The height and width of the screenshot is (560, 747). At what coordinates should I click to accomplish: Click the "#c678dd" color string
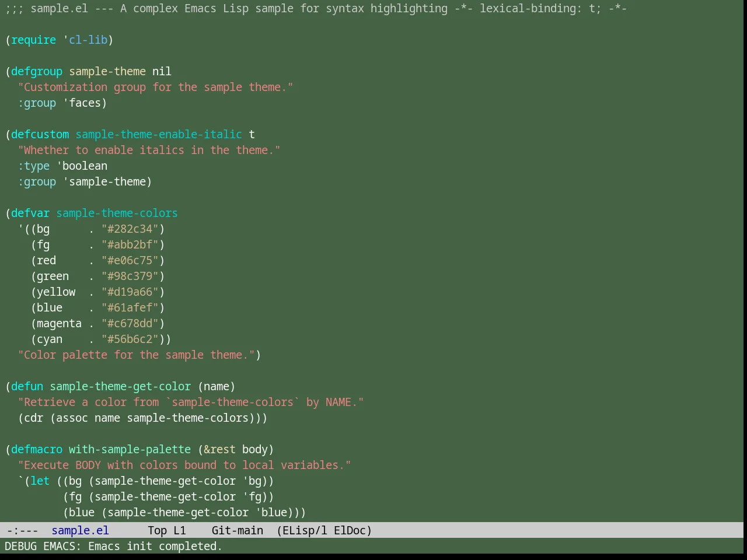[x=130, y=323]
